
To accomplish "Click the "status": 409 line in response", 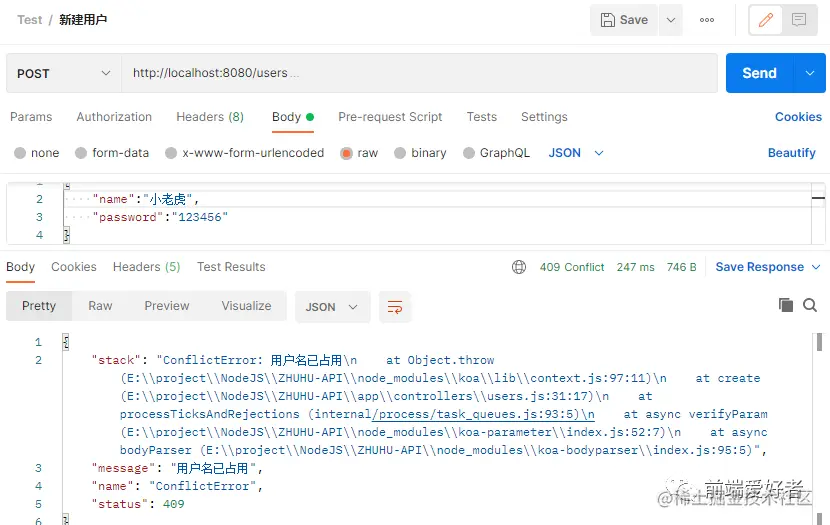I will coord(138,504).
